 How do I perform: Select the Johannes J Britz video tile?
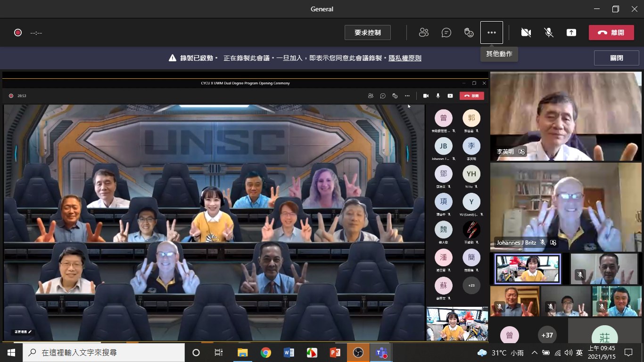click(566, 207)
